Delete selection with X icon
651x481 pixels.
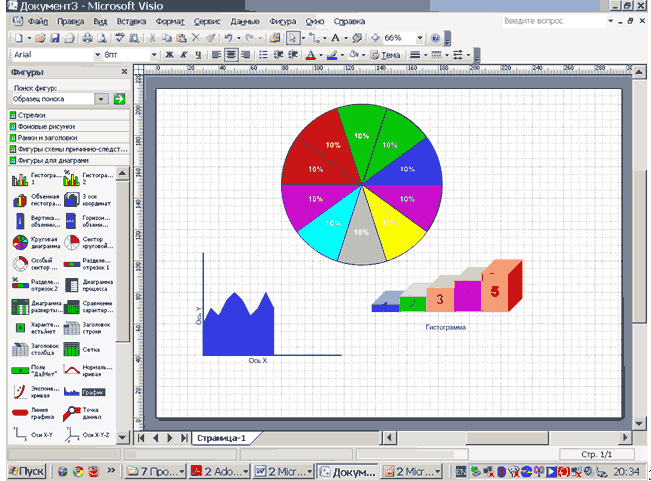196,38
